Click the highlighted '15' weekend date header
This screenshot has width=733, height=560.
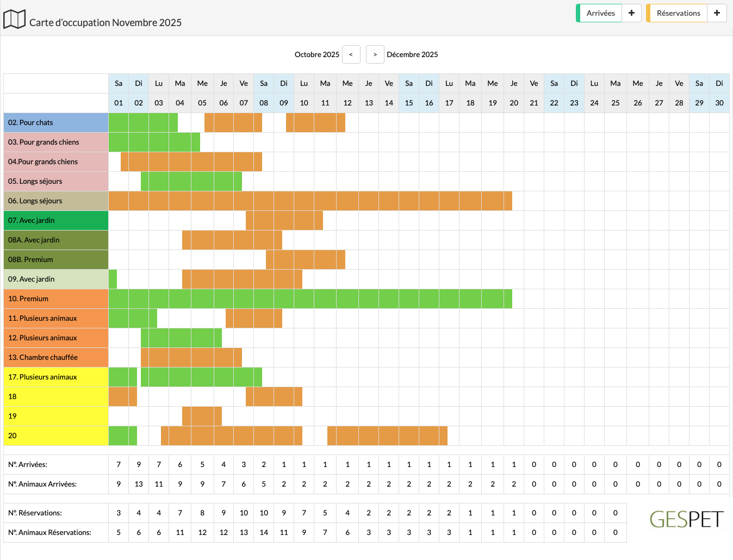click(x=408, y=103)
